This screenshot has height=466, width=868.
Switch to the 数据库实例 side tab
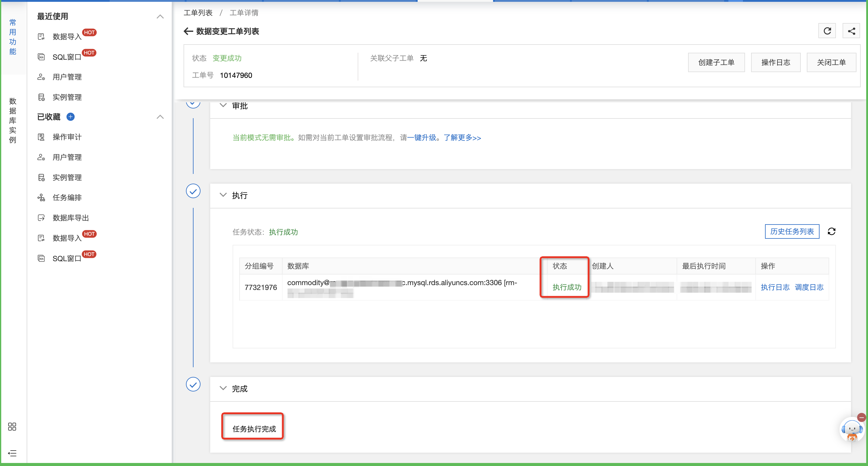pyautogui.click(x=12, y=120)
